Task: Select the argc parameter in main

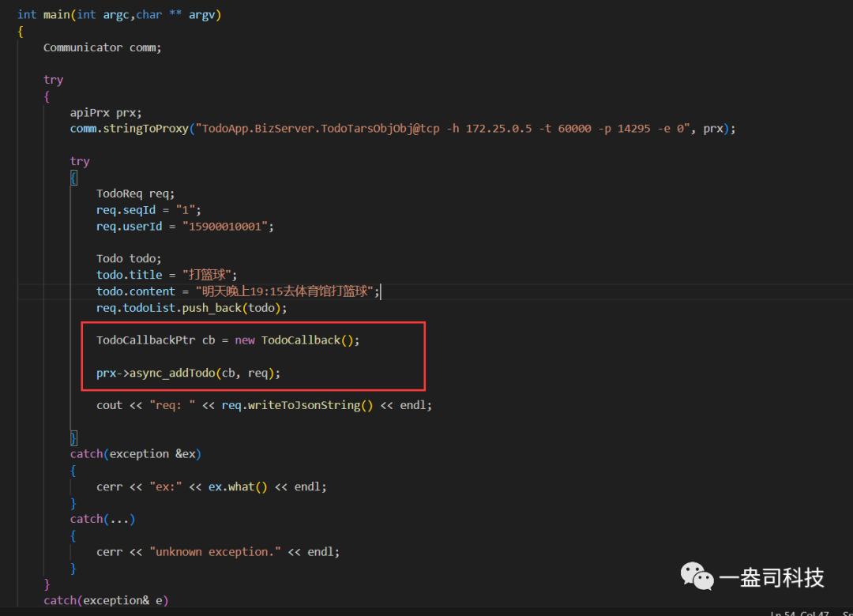Action: coord(116,15)
